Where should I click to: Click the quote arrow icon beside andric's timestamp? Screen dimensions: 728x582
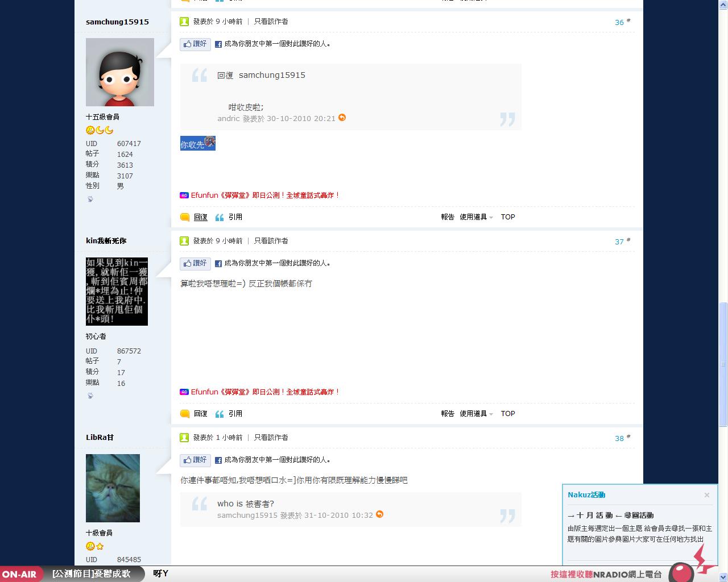click(342, 118)
